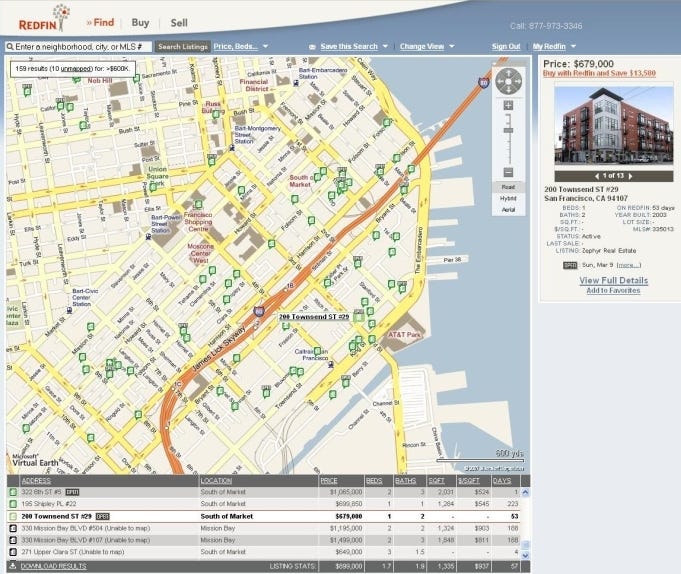681x574 pixels.
Task: Sort listings by Beds column
Action: [x=374, y=481]
